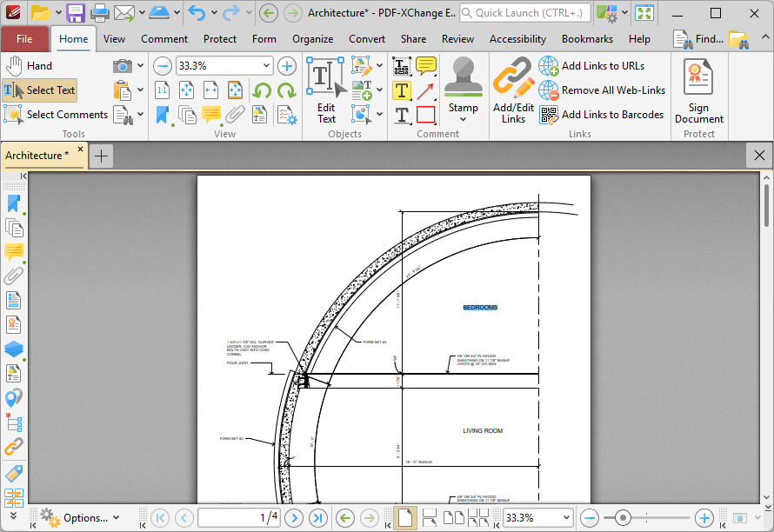Screen dimensions: 774x532
Task: Select the red Arrow annotation tool
Action: coord(425,90)
